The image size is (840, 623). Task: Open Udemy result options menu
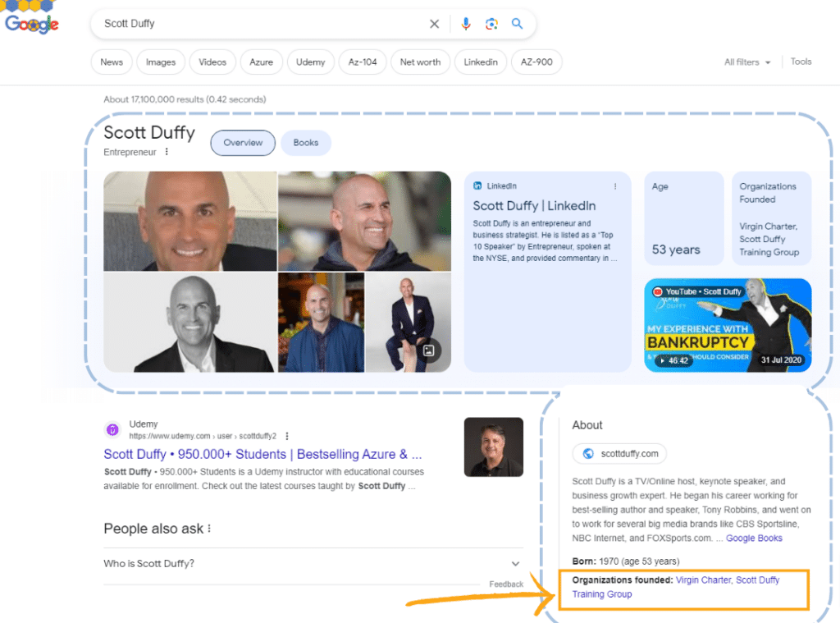(x=287, y=436)
